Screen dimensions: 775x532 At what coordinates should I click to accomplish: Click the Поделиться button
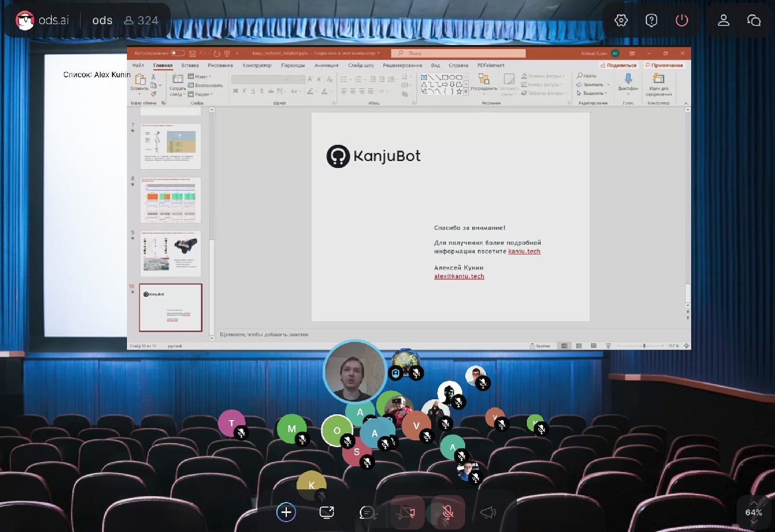pos(619,65)
